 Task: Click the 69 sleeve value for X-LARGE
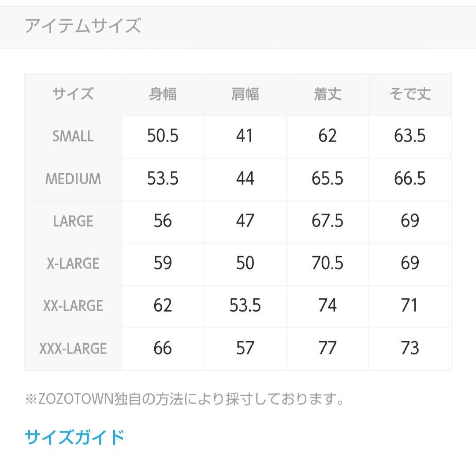[410, 264]
